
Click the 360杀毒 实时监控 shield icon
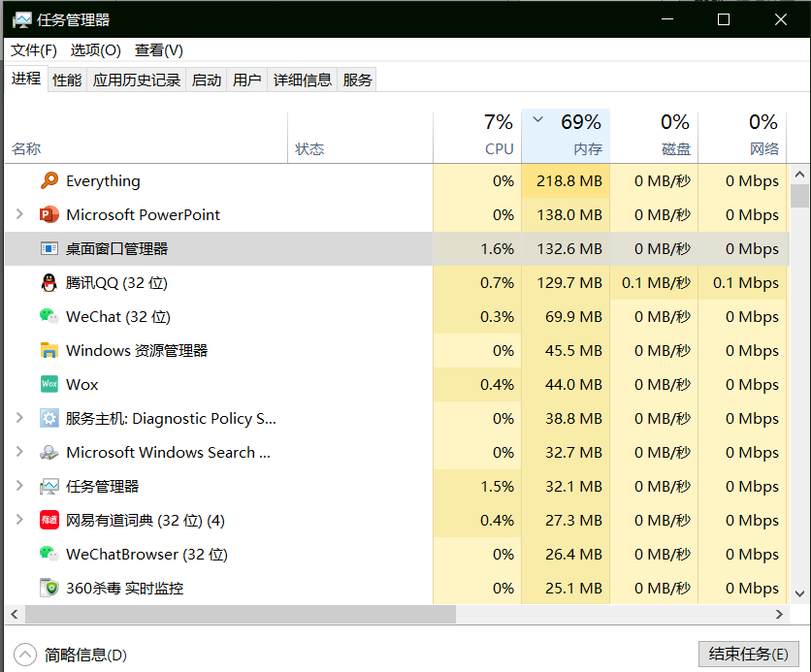pos(49,588)
